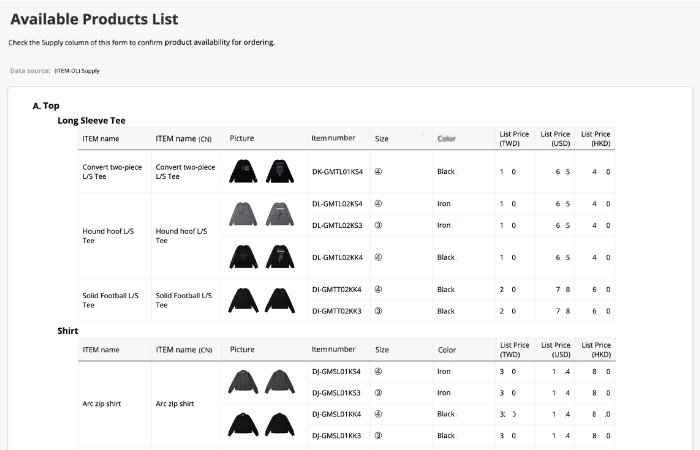Click the 'Available Products List' page title
700x450 pixels.
tap(94, 19)
